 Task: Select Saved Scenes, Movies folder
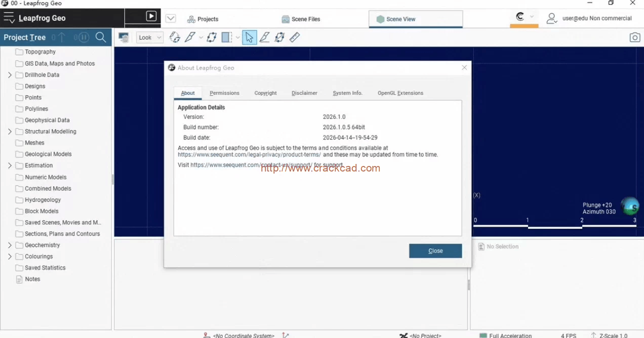click(63, 223)
